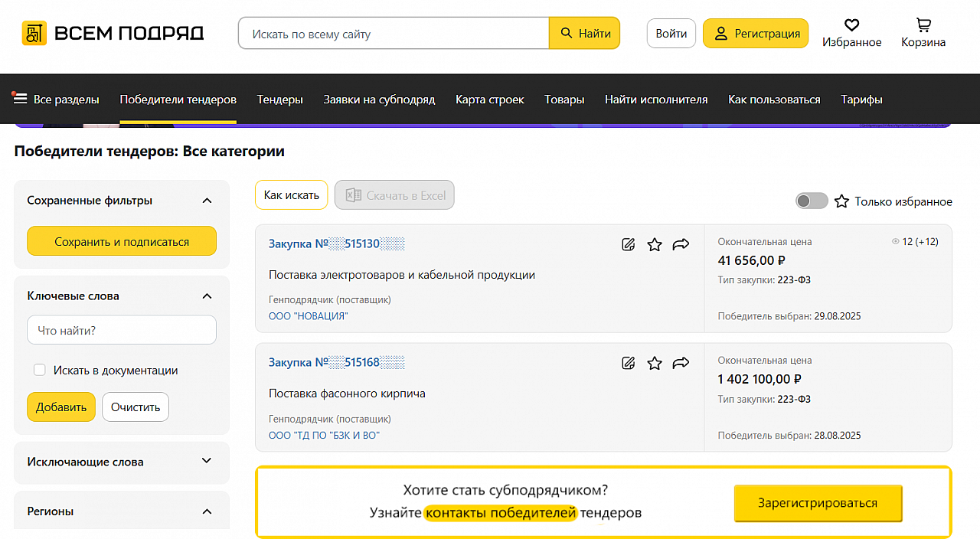The image size is (980, 539).
Task: Collapse the Сохраненные фильтры section
Action: 206,201
